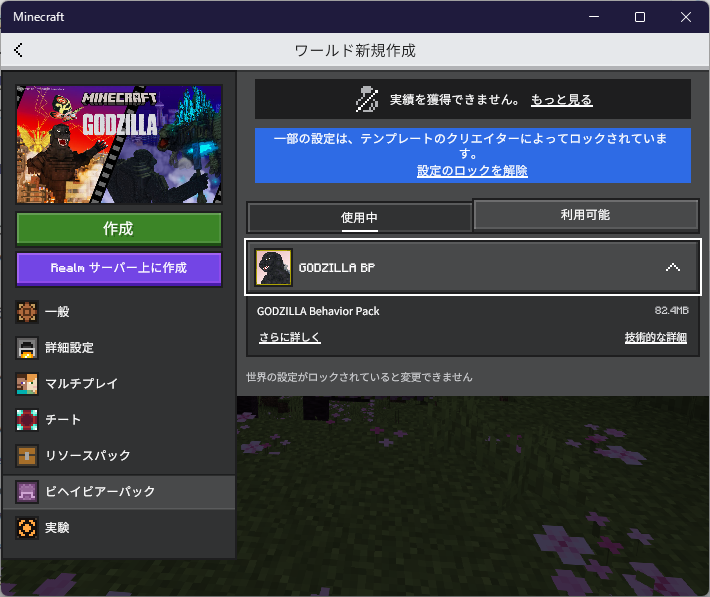The width and height of the screenshot is (710, 597).
Task: Open the リソースパック section
Action: tap(119, 456)
